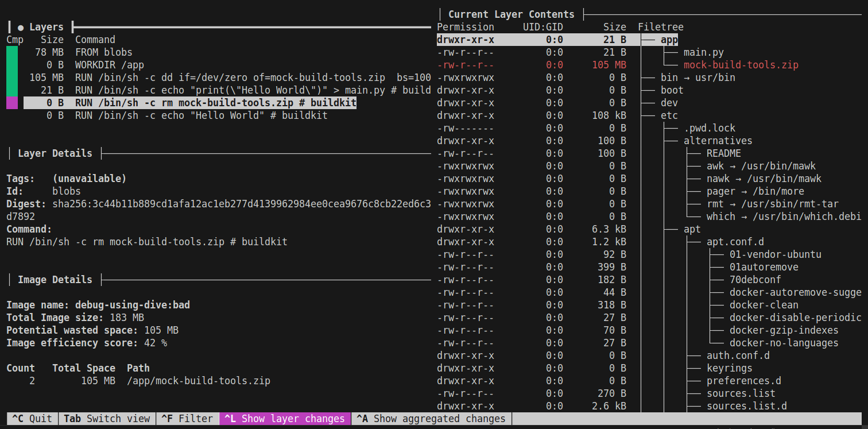
Task: Select the sources.list file
Action: pyautogui.click(x=741, y=393)
